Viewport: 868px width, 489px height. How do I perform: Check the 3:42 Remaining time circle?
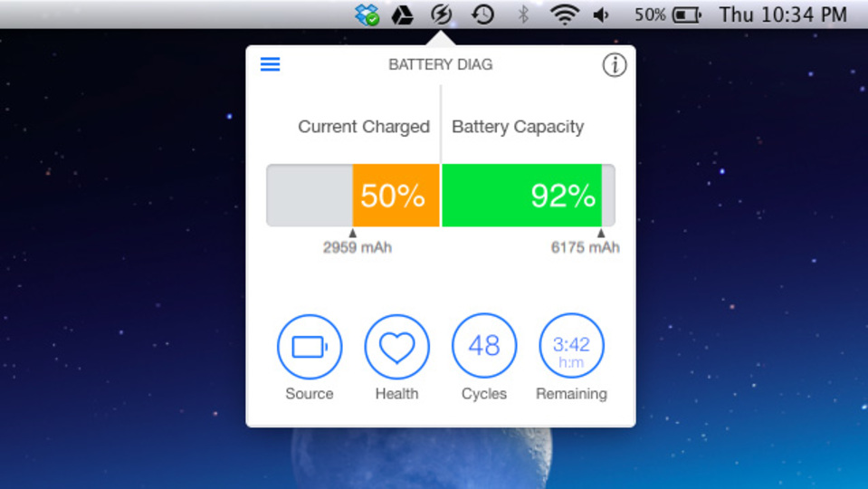click(572, 346)
